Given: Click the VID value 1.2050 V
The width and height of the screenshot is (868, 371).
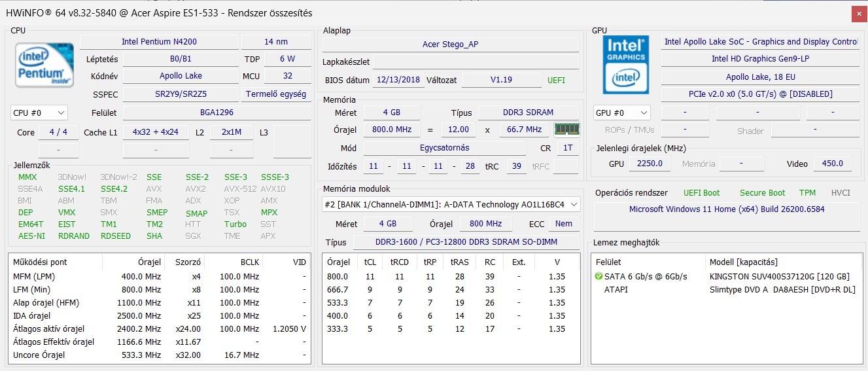Looking at the screenshot, I should (x=290, y=328).
